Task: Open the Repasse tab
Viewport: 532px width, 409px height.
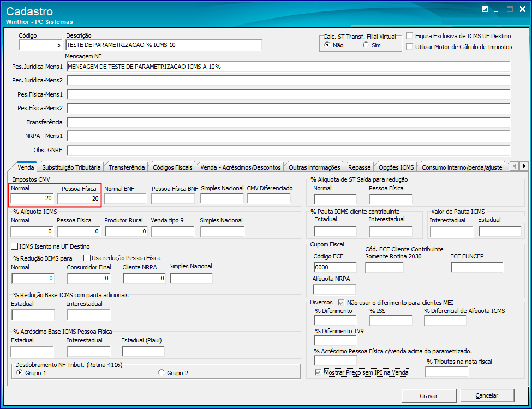Action: 359,167
